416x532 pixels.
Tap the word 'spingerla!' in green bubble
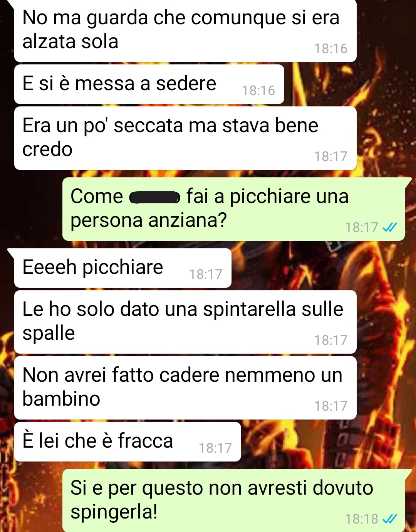(114, 512)
